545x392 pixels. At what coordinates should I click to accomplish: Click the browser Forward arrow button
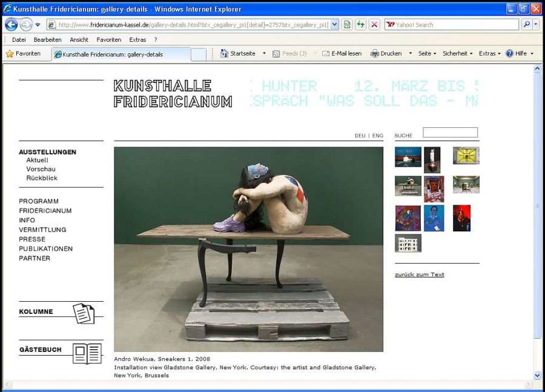(x=25, y=25)
